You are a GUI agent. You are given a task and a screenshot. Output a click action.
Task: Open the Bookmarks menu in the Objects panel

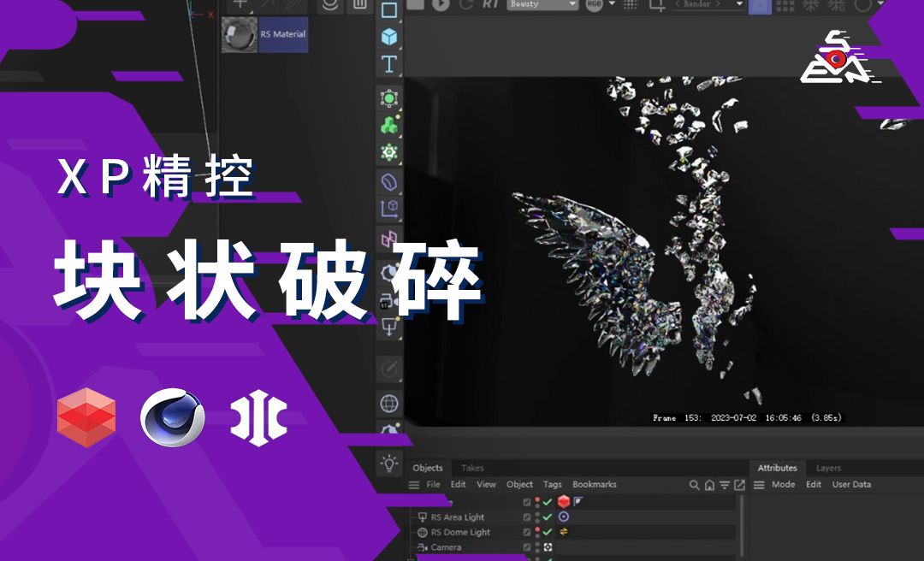595,484
